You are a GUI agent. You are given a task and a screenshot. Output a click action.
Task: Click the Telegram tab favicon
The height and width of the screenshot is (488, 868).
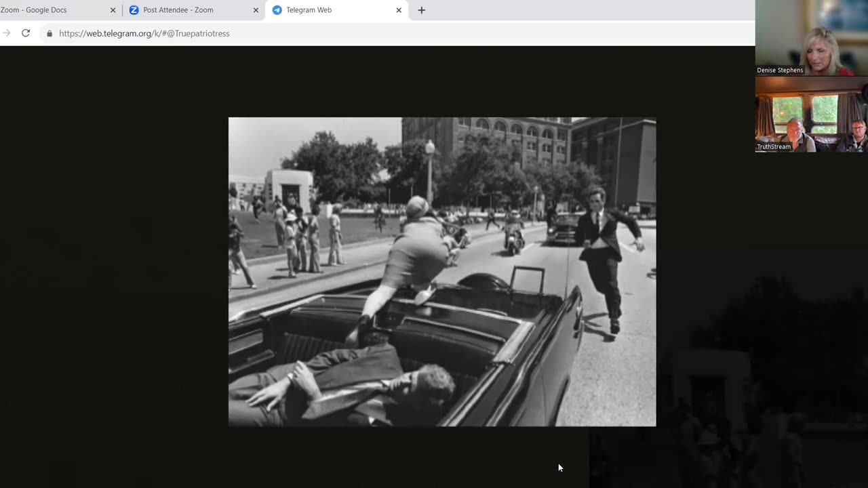click(277, 10)
